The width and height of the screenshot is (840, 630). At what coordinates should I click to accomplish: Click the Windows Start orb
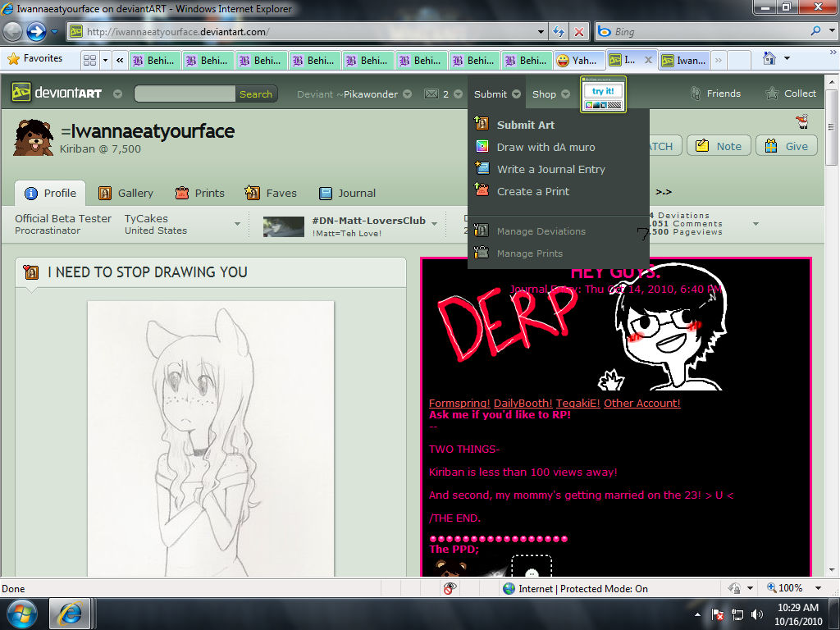pyautogui.click(x=22, y=614)
